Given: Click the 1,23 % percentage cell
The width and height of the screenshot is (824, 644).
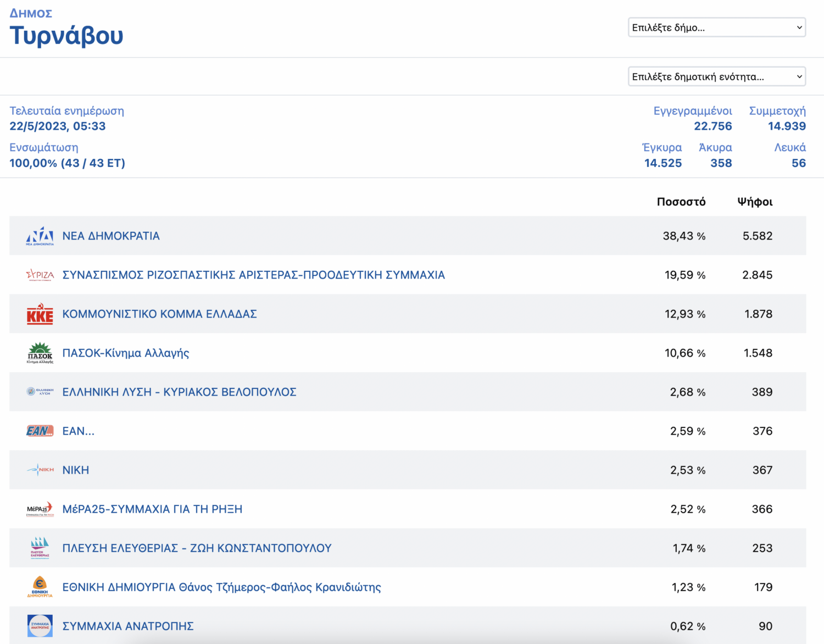Looking at the screenshot, I should (688, 587).
